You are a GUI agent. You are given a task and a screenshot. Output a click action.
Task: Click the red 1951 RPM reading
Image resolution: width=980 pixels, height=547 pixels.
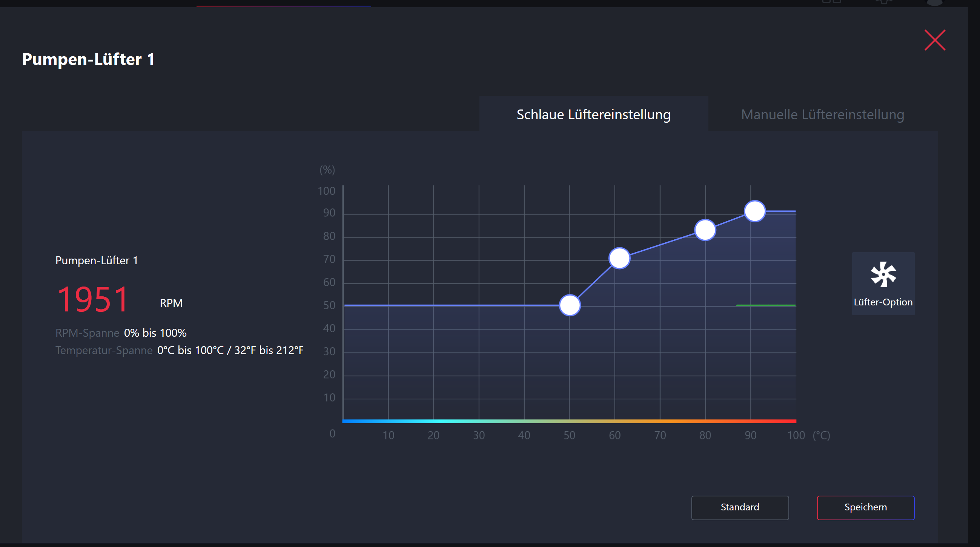[93, 299]
